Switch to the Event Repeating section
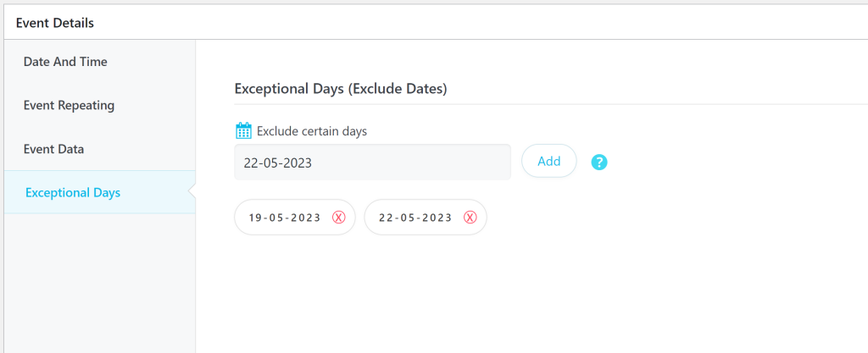Viewport: 868px width, 353px height. pyautogui.click(x=69, y=106)
